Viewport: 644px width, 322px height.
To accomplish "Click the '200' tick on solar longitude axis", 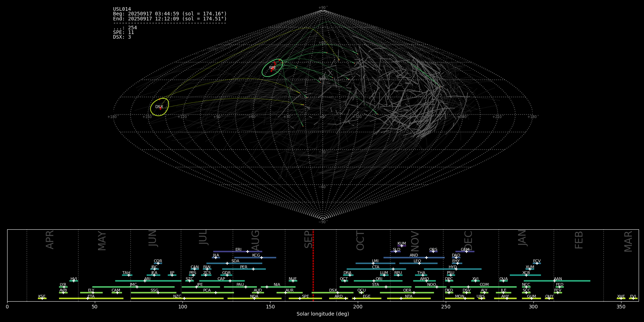I will coord(358,307).
